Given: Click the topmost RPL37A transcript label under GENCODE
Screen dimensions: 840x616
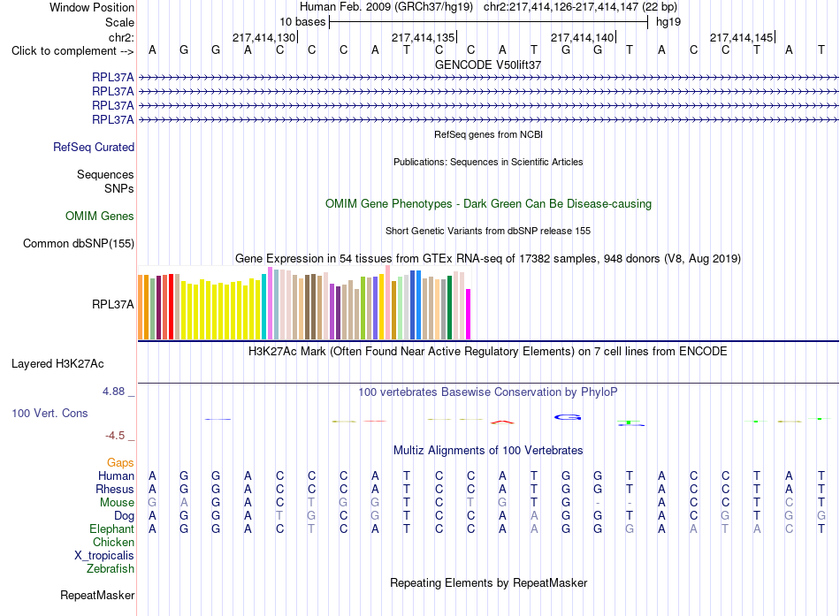Looking at the screenshot, I should pos(113,77).
